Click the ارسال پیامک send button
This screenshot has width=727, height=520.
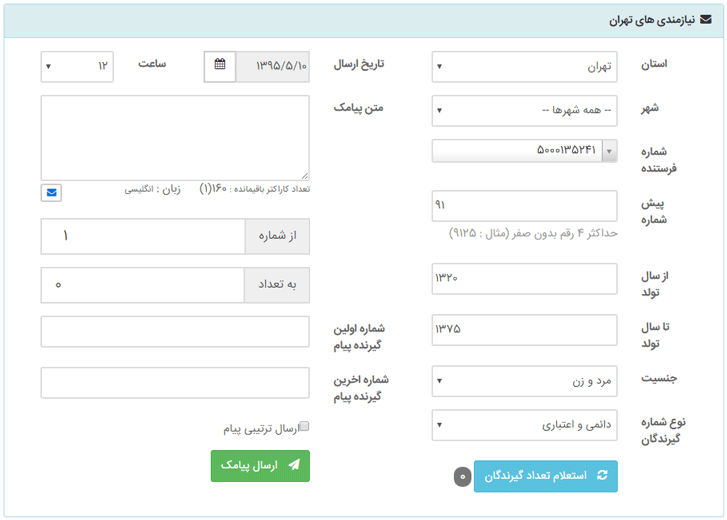point(260,466)
